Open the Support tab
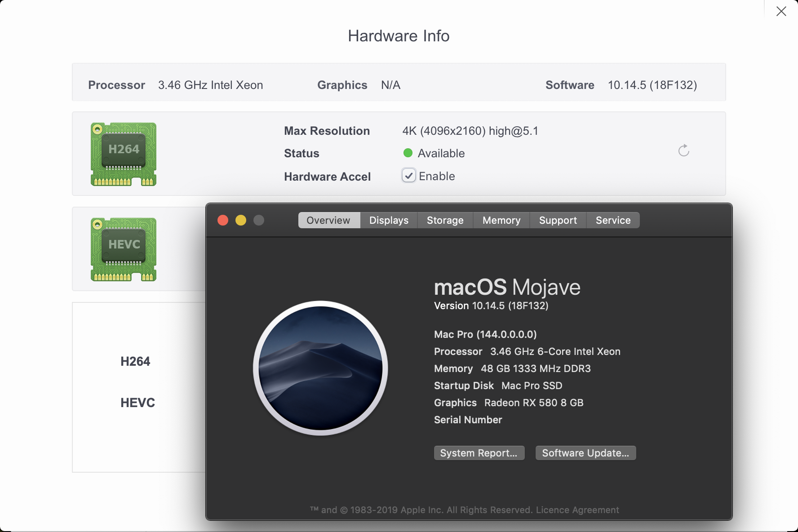The image size is (798, 532). (x=558, y=220)
